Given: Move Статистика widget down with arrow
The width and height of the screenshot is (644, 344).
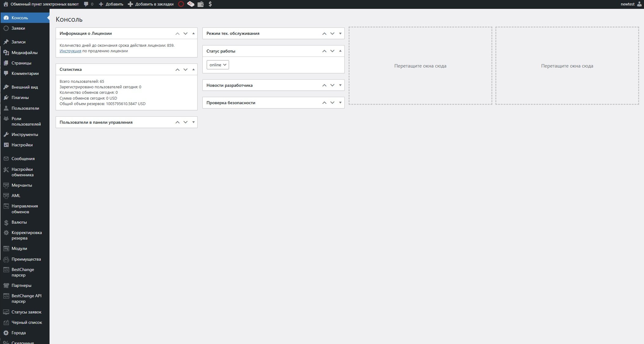Looking at the screenshot, I should pos(185,70).
